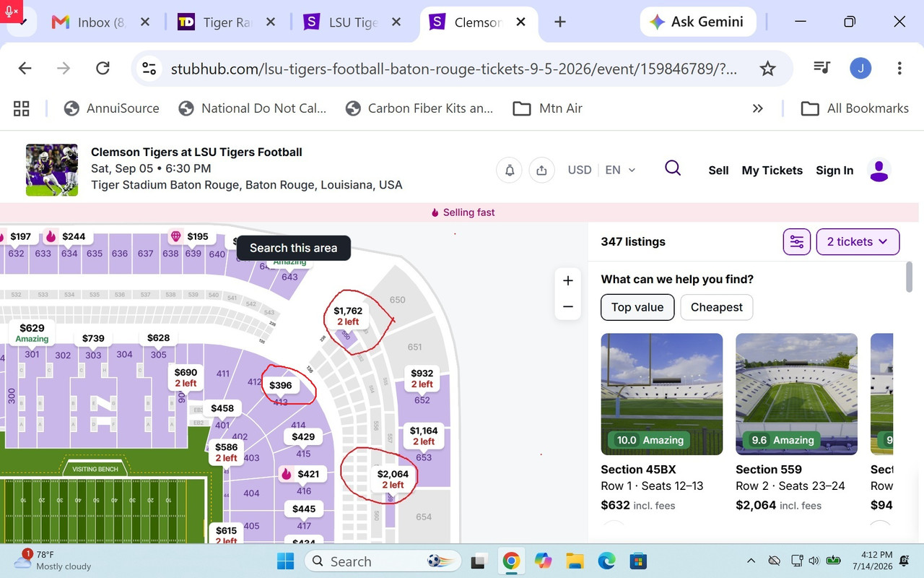Viewport: 924px width, 578px height.
Task: View site information icon in address bar
Action: (149, 69)
